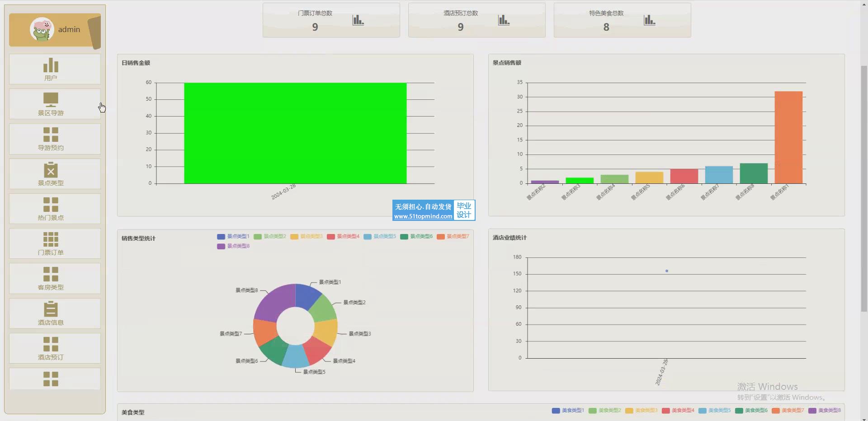Image resolution: width=868 pixels, height=421 pixels.
Task: Open the 酒店预订 grid icon
Action: [51, 344]
